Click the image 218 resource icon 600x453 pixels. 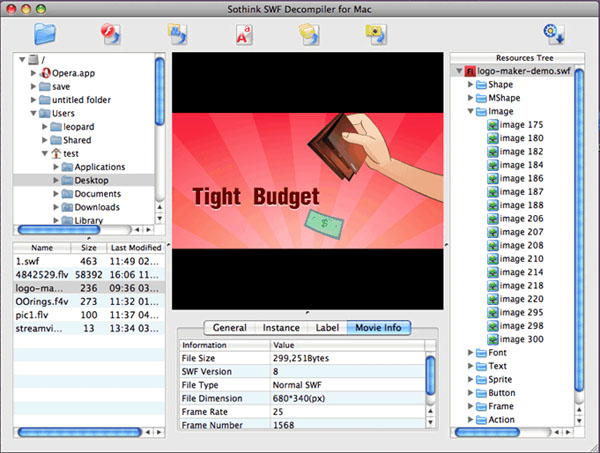(493, 285)
